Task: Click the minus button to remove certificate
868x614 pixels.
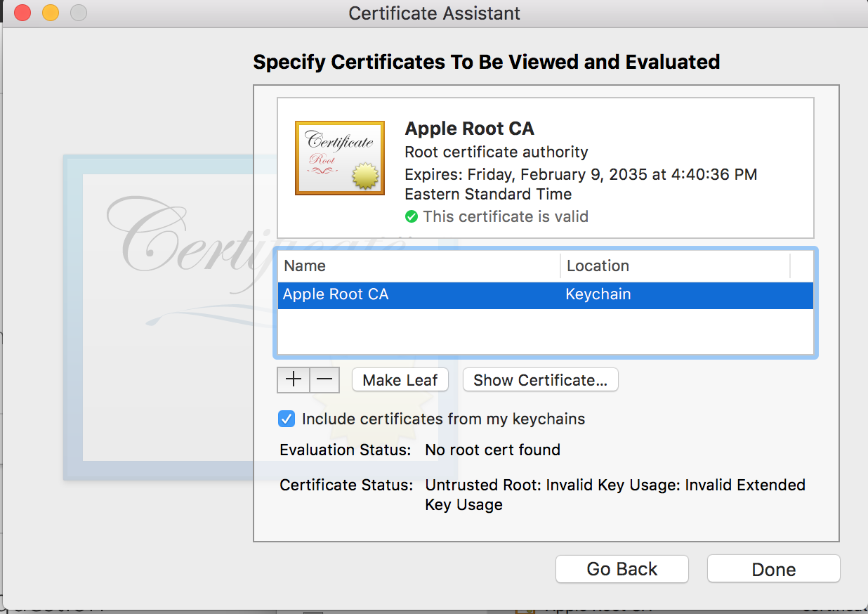Action: [324, 380]
